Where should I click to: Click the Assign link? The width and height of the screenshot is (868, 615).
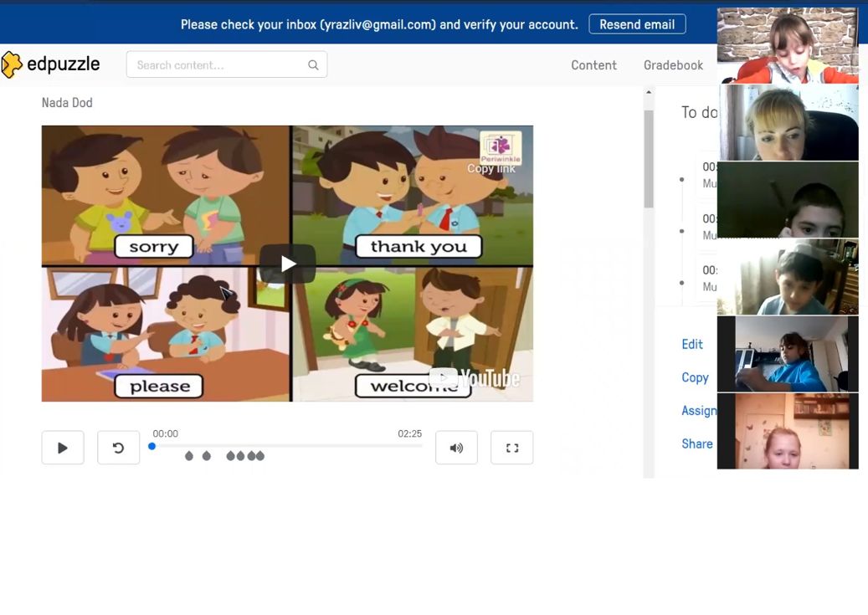[698, 411]
